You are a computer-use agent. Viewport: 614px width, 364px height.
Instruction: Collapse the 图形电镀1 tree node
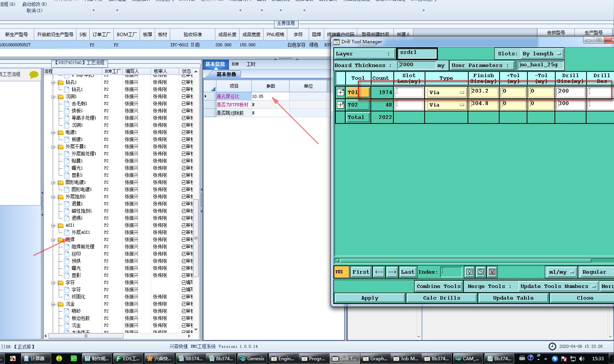point(53,182)
